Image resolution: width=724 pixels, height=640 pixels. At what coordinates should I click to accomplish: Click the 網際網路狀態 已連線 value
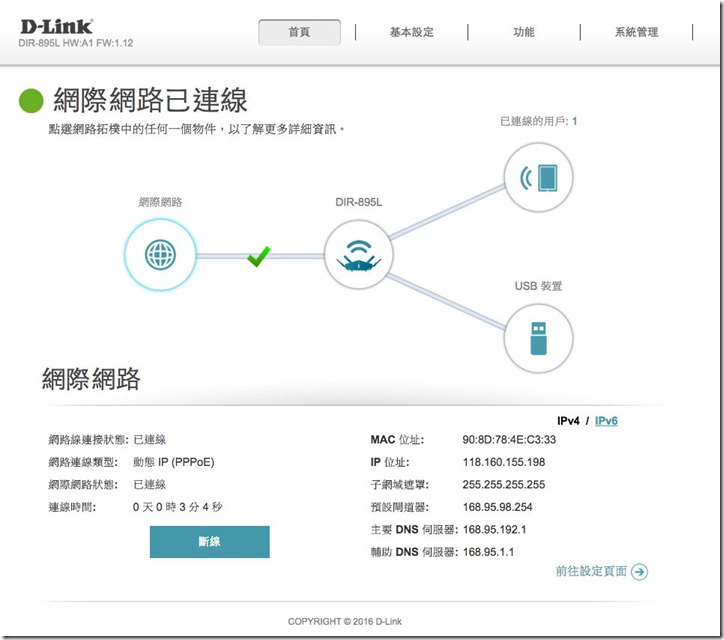pos(149,485)
